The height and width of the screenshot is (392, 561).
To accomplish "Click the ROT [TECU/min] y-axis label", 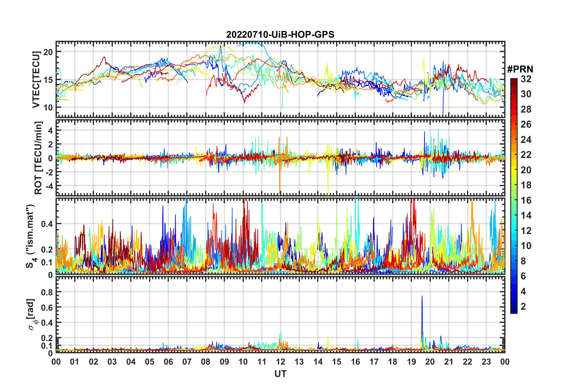I will 38,158.
